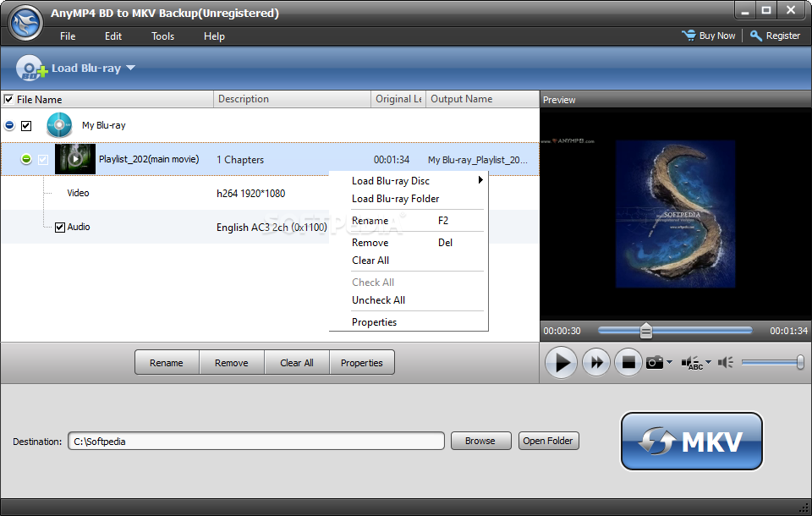Toggle the File Name header checkbox
Viewport: 812px width, 516px height.
(x=8, y=99)
